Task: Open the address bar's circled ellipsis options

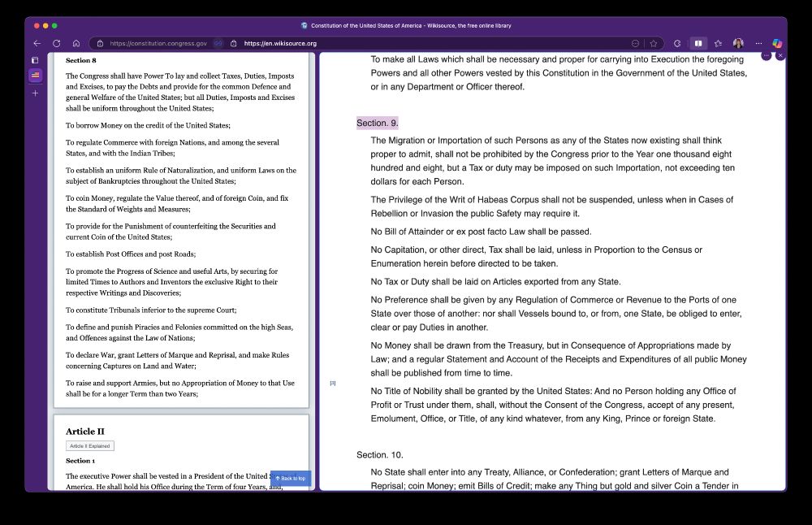Action: pyautogui.click(x=636, y=44)
